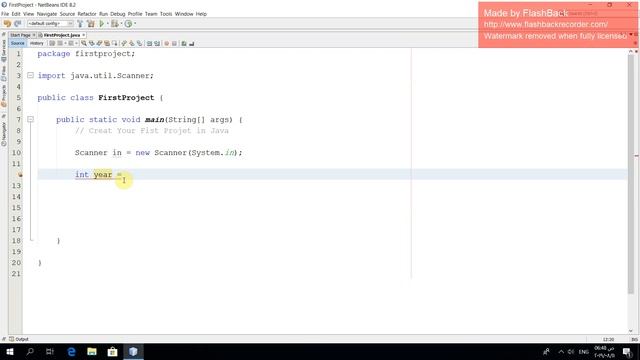640x360 pixels.
Task: Open the Refactor menu
Action: (87, 14)
